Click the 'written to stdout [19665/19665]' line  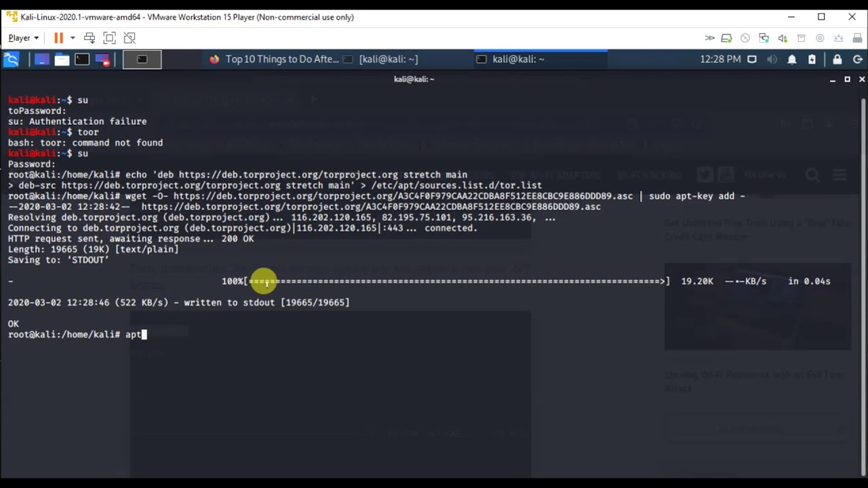pos(178,302)
